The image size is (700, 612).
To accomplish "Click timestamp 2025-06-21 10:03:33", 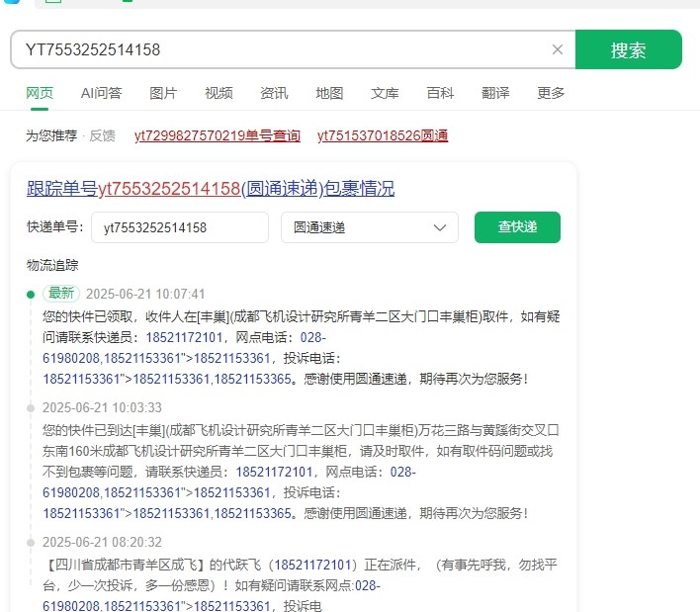I will pos(102,407).
